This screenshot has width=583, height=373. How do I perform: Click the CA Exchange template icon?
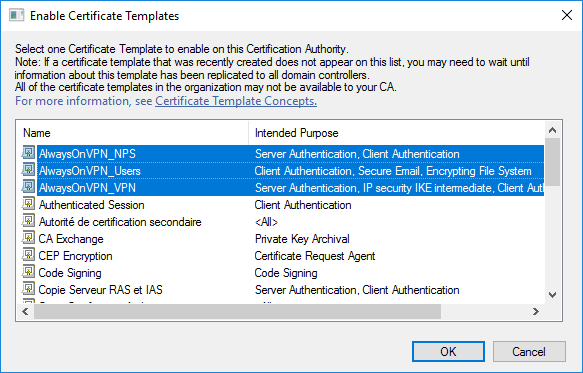point(28,238)
